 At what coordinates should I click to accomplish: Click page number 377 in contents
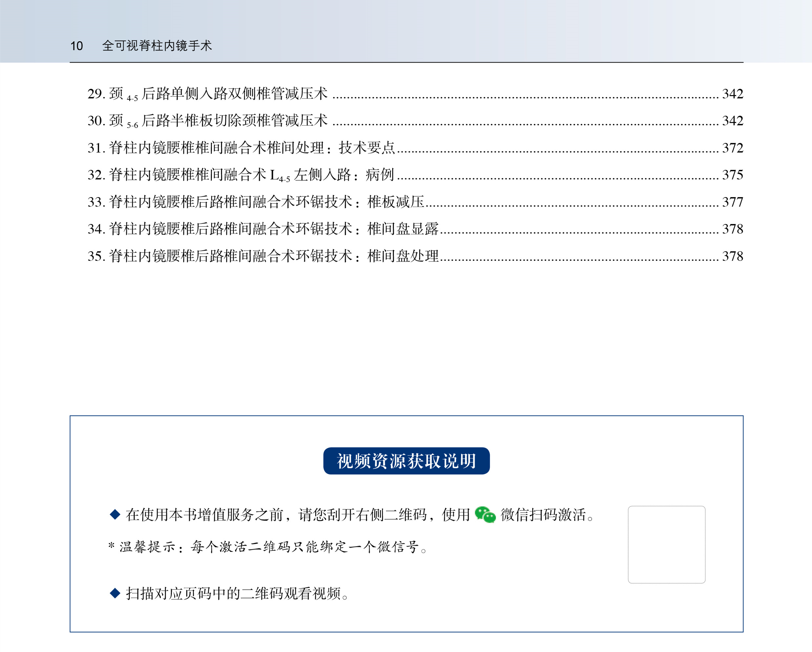point(732,202)
